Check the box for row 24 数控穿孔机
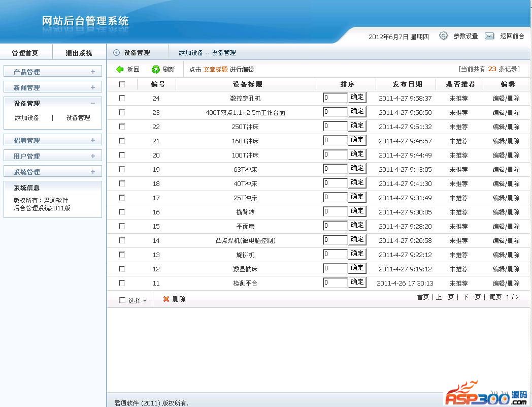Screen dimensions: 532x407 [122, 98]
